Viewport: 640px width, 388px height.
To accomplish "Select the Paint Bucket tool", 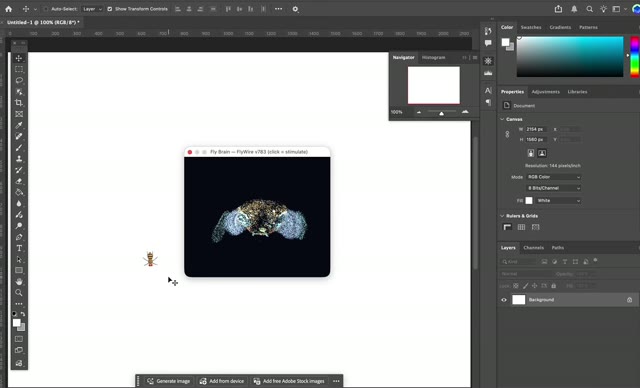I will pyautogui.click(x=19, y=192).
